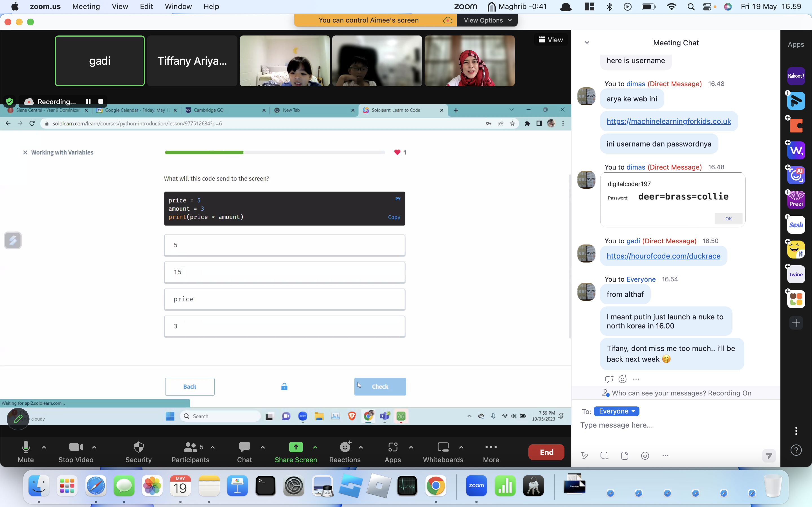Open the View Options dropdown

pos(487,20)
